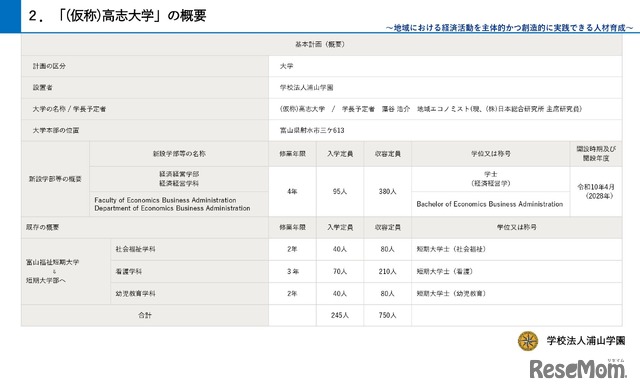The width and height of the screenshot is (640, 392).
Task: Click the Bachelor of Economics Business Administration cell
Action: pyautogui.click(x=491, y=204)
